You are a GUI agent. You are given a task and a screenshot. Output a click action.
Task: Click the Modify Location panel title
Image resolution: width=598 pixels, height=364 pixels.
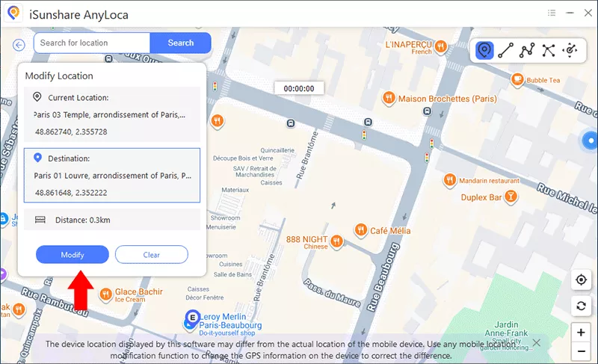(59, 75)
